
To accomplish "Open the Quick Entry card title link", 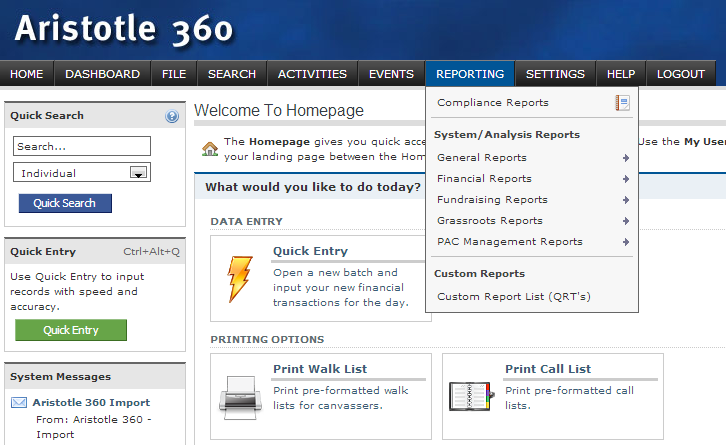I will [310, 251].
